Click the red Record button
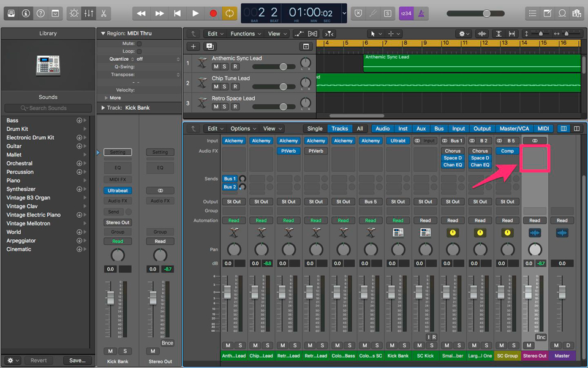Image resolution: width=588 pixels, height=368 pixels. [213, 13]
